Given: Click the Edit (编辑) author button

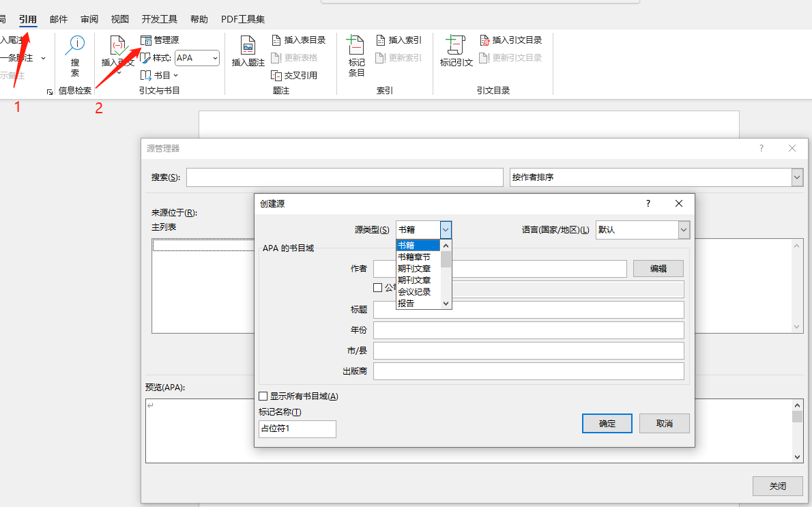Looking at the screenshot, I should [x=658, y=269].
